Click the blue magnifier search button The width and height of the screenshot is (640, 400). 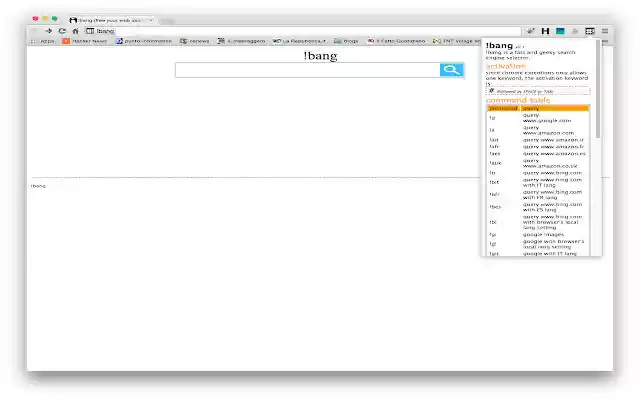tap(451, 70)
